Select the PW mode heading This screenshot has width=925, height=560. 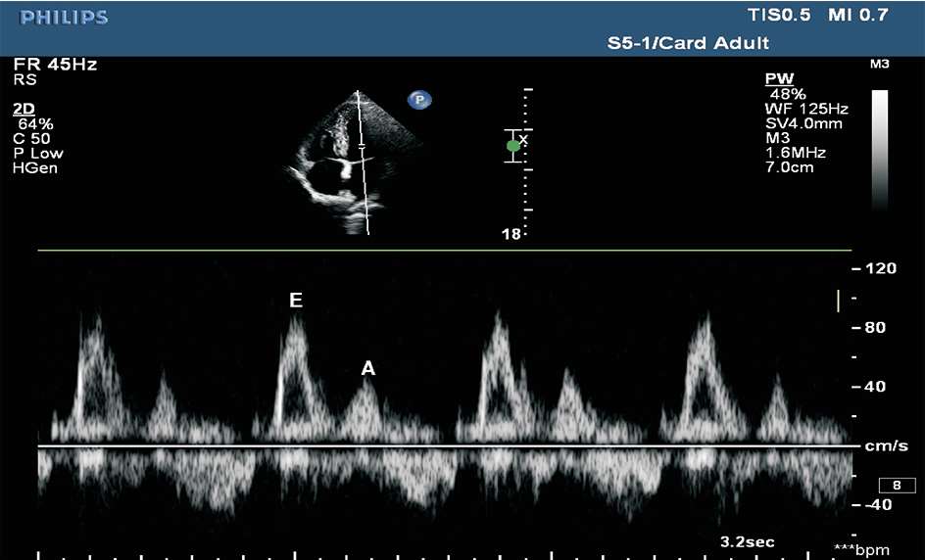[x=779, y=78]
